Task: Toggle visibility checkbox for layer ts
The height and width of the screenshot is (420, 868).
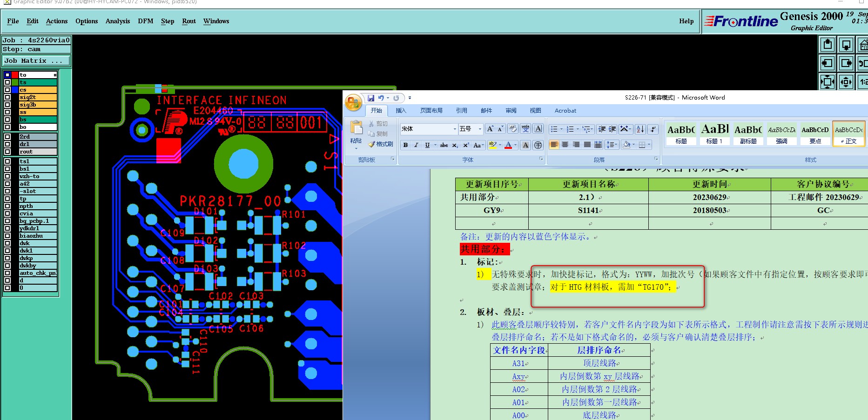Action: (x=7, y=82)
